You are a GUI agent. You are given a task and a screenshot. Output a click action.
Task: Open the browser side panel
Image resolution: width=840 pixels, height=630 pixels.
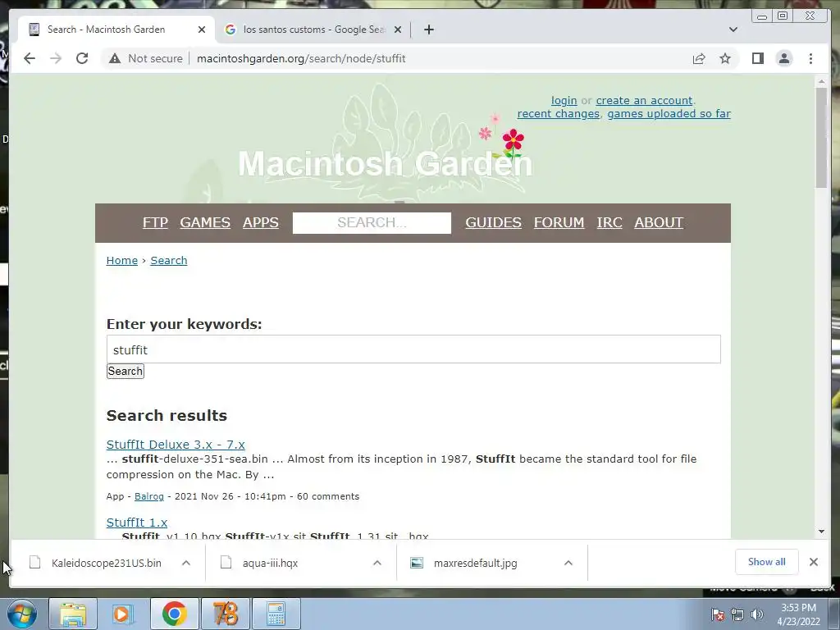click(x=757, y=58)
